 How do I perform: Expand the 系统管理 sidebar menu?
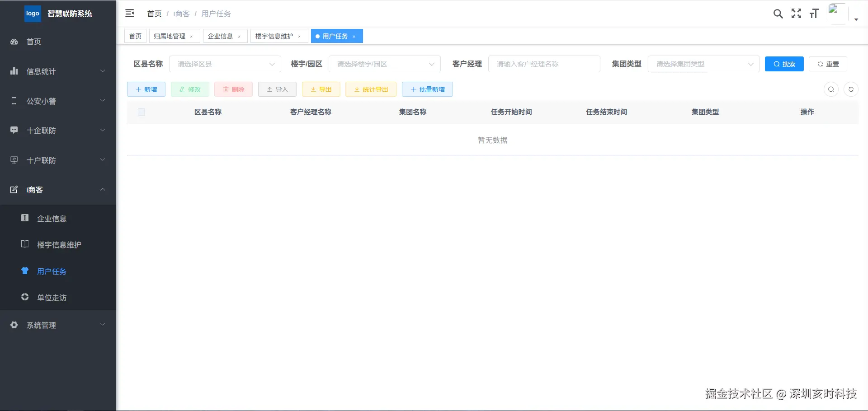tap(58, 325)
